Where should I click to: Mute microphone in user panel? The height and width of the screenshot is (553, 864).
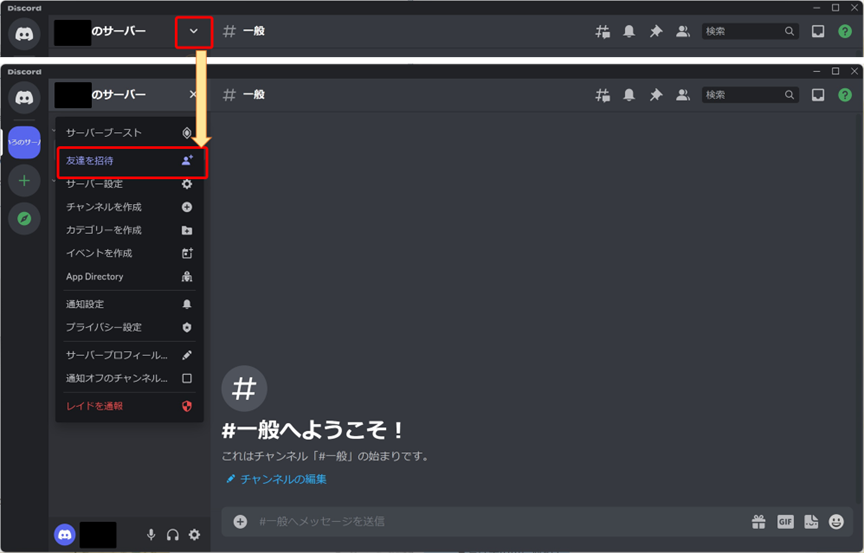click(x=151, y=534)
